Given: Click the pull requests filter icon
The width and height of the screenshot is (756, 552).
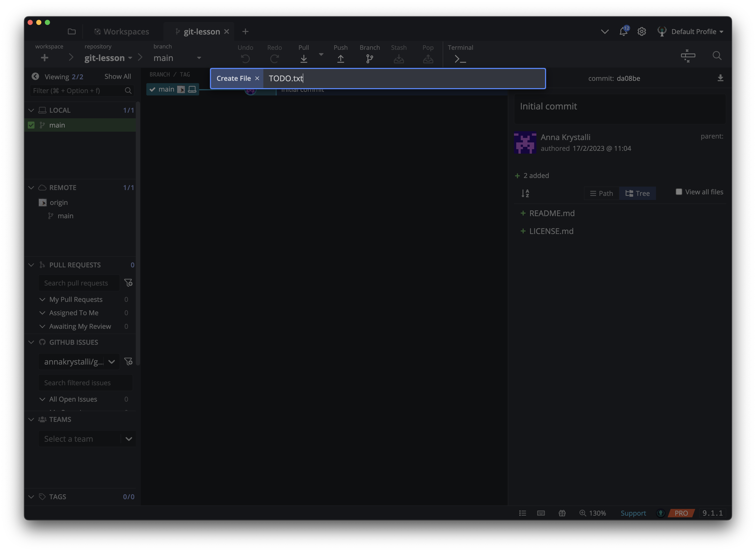Looking at the screenshot, I should (128, 283).
